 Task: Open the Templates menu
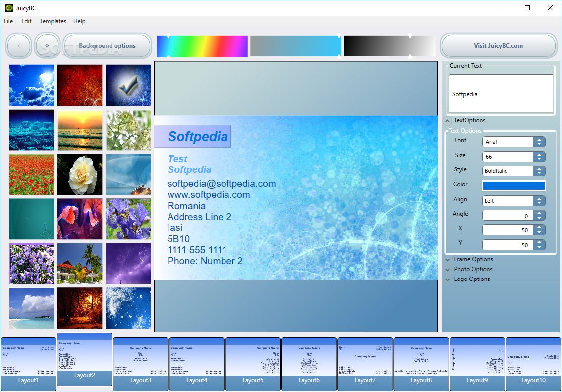[53, 21]
